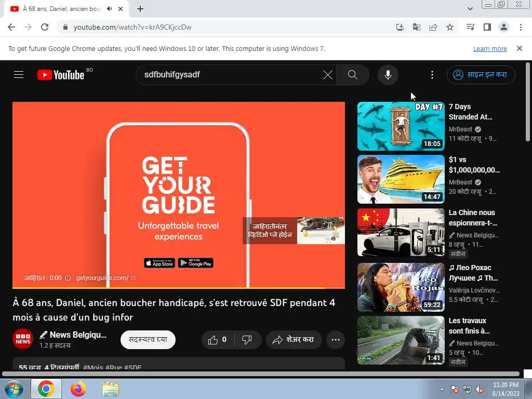Click the '7 Days Stranded At...' video title
Screen dimensions: 532x399
[x=470, y=112]
